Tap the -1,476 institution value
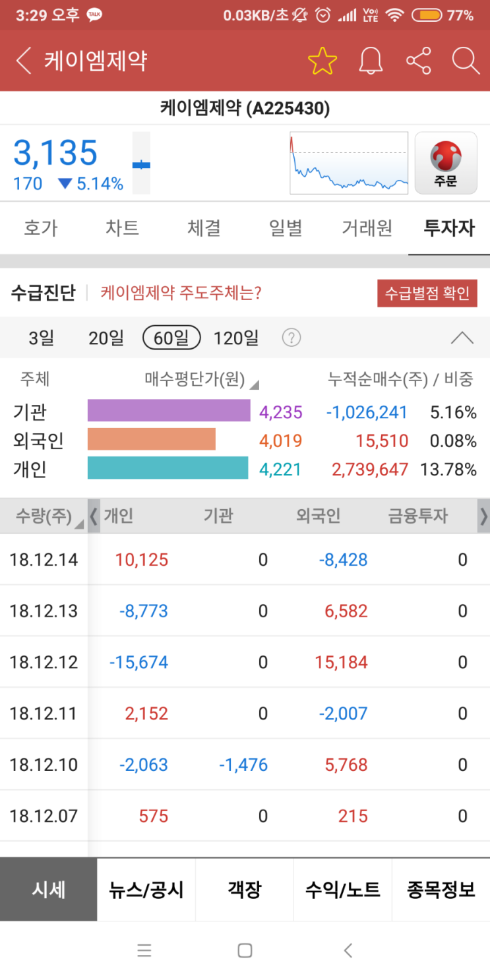This screenshot has width=490, height=980. tap(243, 765)
